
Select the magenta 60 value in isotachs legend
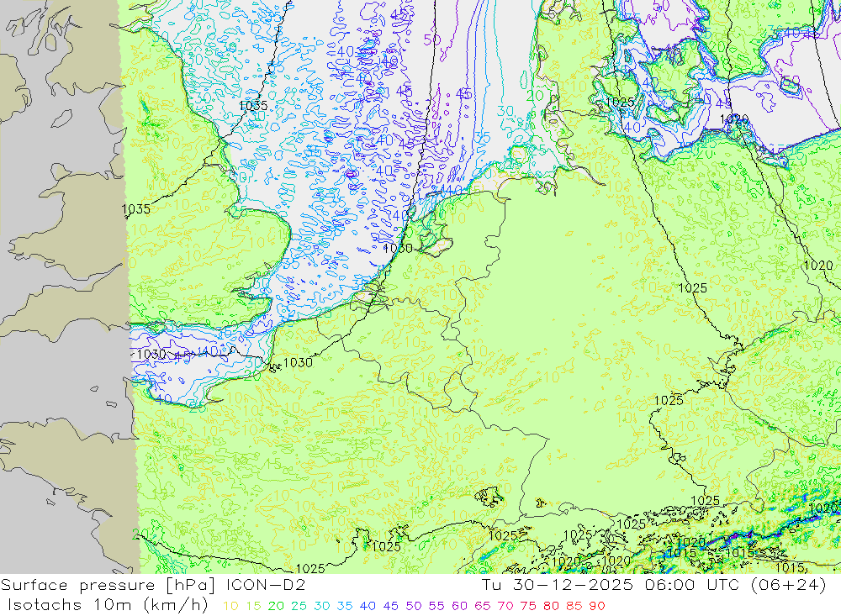[460, 607]
